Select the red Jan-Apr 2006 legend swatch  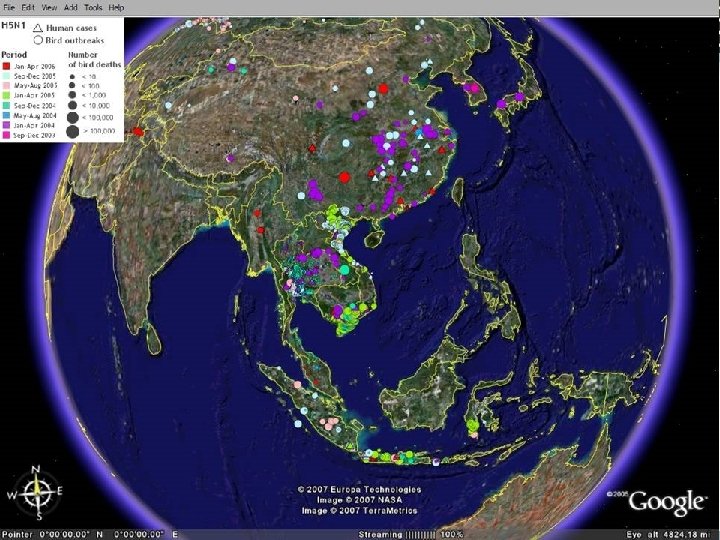(x=6, y=66)
